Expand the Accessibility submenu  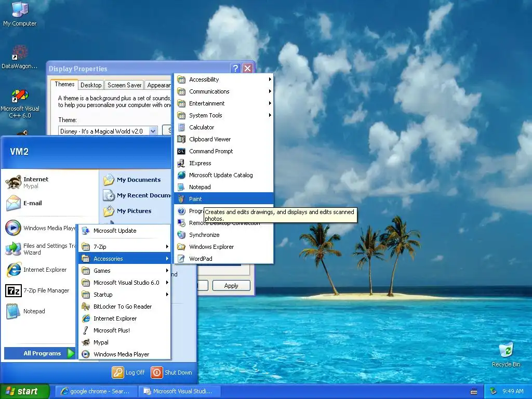[x=223, y=79]
